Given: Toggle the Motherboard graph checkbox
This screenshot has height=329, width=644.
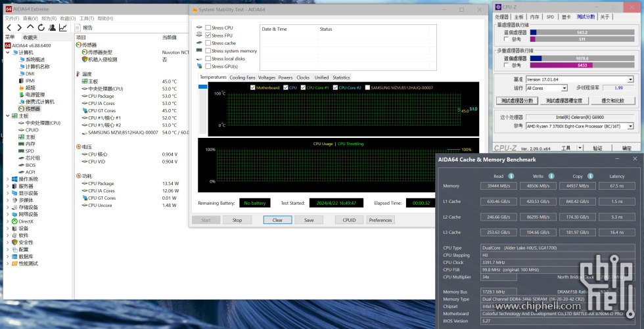Looking at the screenshot, I should click(x=252, y=88).
